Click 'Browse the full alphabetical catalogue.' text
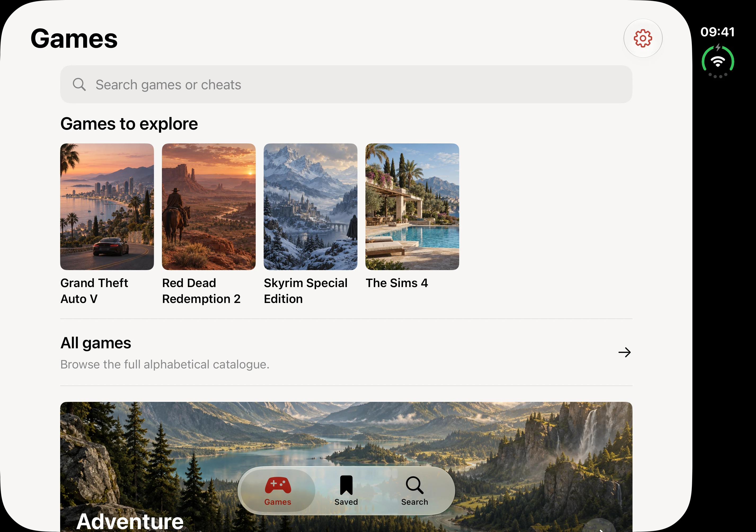The width and height of the screenshot is (756, 532). tap(165, 364)
